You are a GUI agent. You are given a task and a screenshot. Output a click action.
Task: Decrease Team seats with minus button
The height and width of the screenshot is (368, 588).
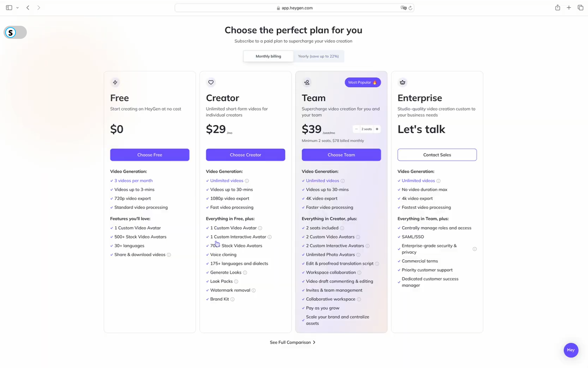pyautogui.click(x=356, y=129)
